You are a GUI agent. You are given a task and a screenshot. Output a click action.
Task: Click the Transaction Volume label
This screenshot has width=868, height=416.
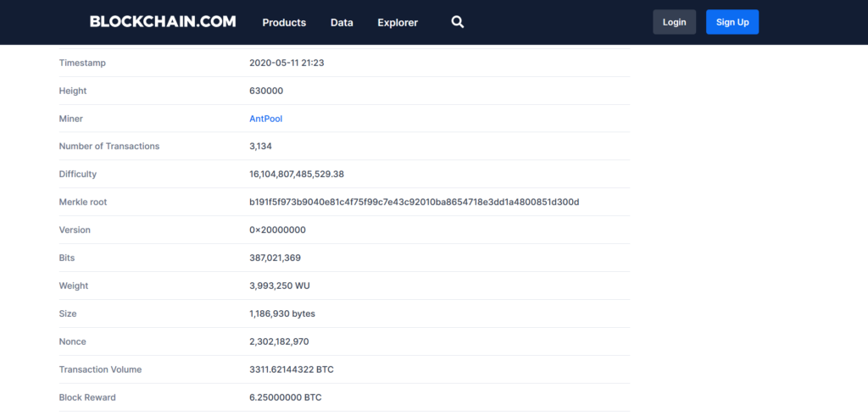point(100,369)
